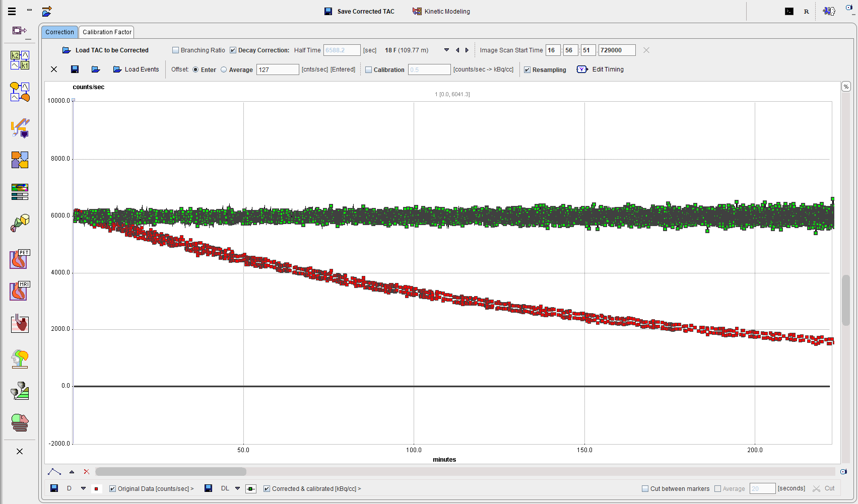Click the folder icon for Load TAC
Screen dimensions: 858x504
click(x=67, y=50)
